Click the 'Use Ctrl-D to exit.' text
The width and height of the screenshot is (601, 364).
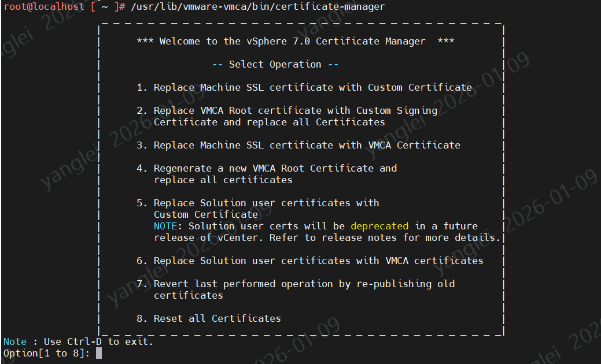pyautogui.click(x=98, y=341)
